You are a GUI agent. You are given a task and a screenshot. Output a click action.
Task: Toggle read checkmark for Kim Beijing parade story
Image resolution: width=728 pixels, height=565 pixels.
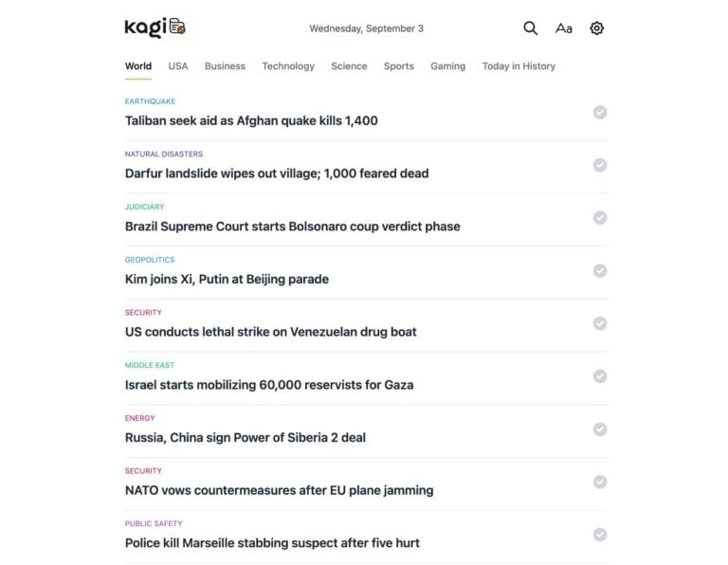click(600, 271)
